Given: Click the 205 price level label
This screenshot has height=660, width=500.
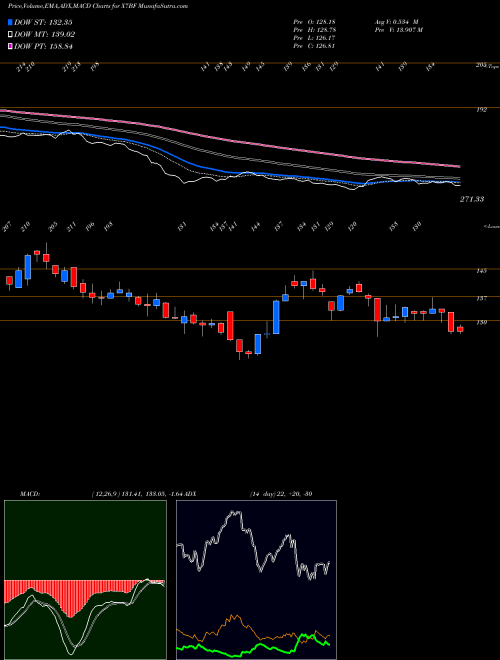Looking at the screenshot, I should (481, 65).
